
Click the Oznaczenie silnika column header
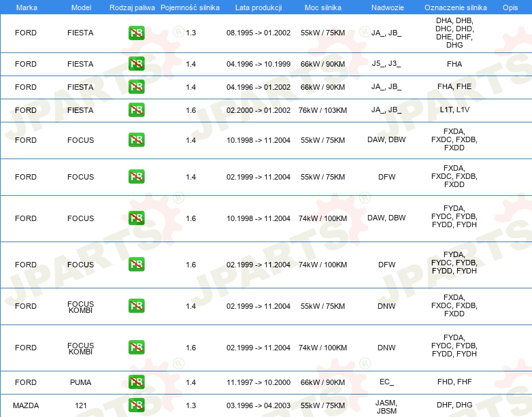click(455, 7)
